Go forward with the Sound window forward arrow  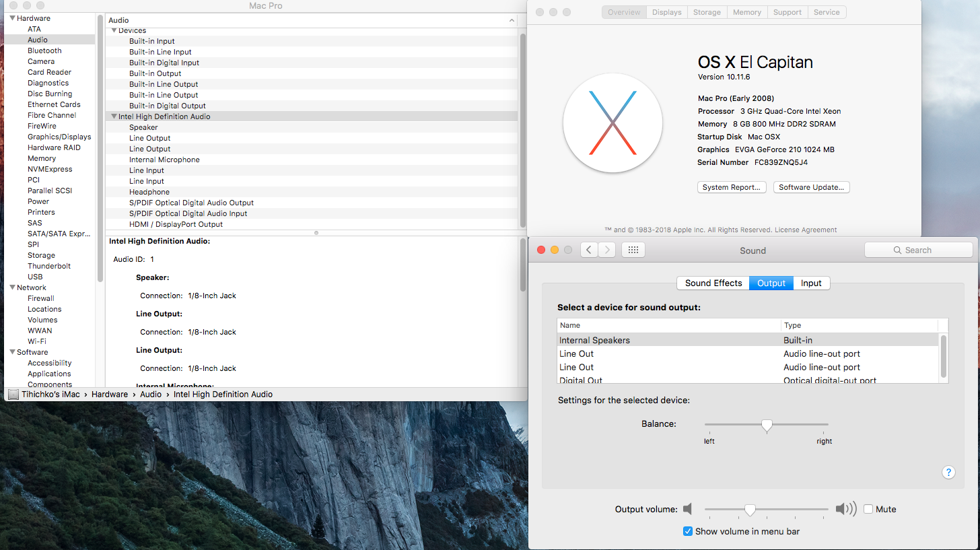coord(606,250)
